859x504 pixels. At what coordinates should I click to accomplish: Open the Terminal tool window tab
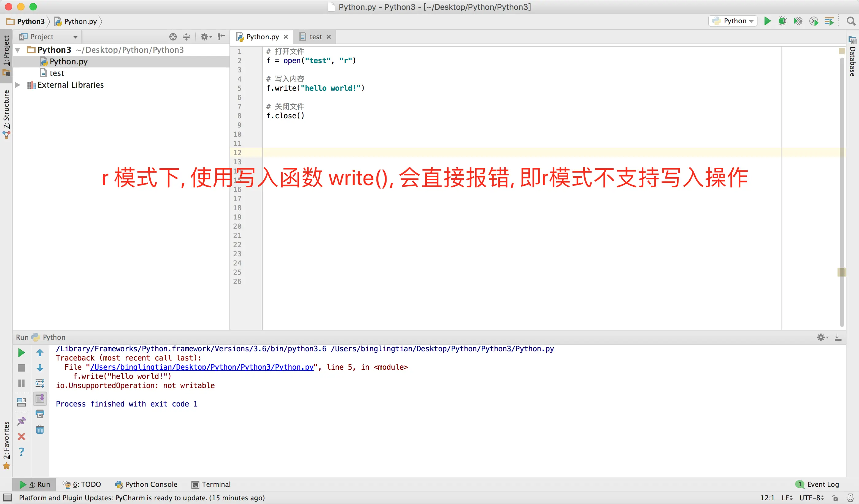211,484
